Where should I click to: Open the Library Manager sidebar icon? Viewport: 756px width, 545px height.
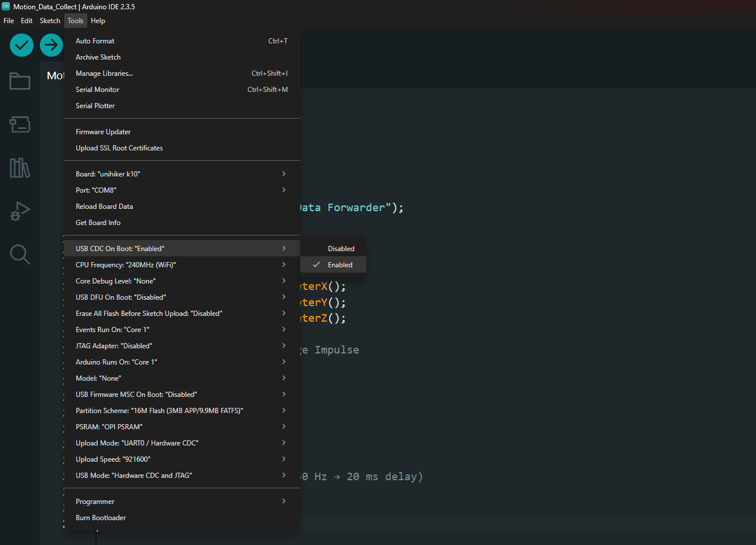20,168
